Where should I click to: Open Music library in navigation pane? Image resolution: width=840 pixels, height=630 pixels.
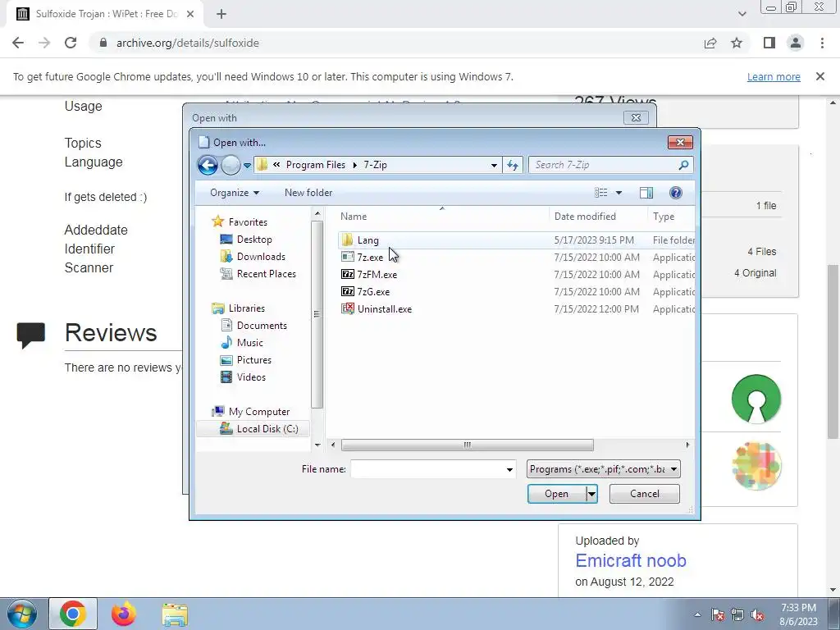[x=249, y=342]
